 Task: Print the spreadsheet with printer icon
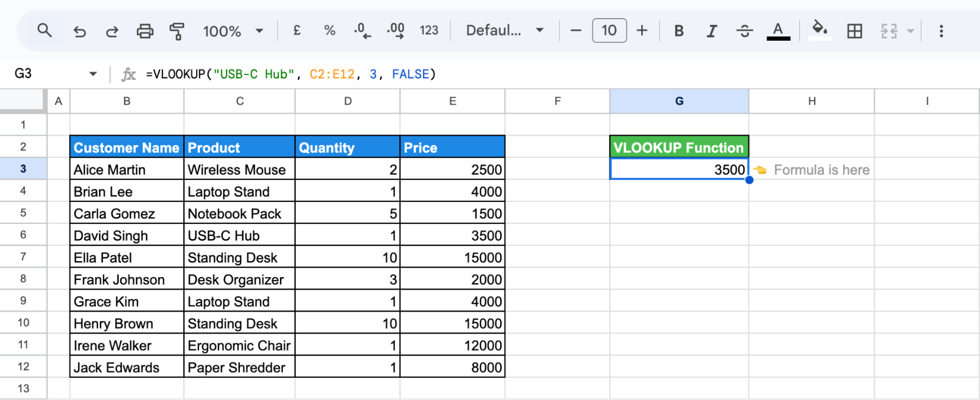tap(145, 31)
